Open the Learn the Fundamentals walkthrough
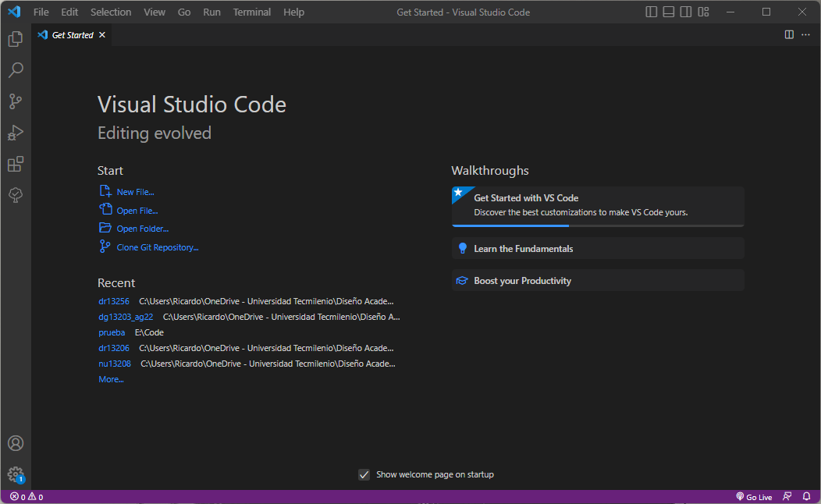The width and height of the screenshot is (821, 504). click(x=598, y=249)
